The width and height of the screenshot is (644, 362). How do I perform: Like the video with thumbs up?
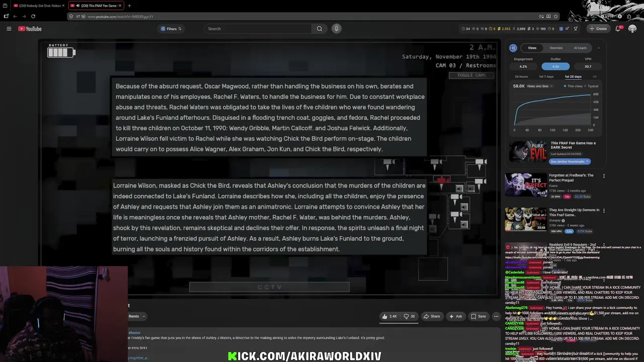pos(389,316)
